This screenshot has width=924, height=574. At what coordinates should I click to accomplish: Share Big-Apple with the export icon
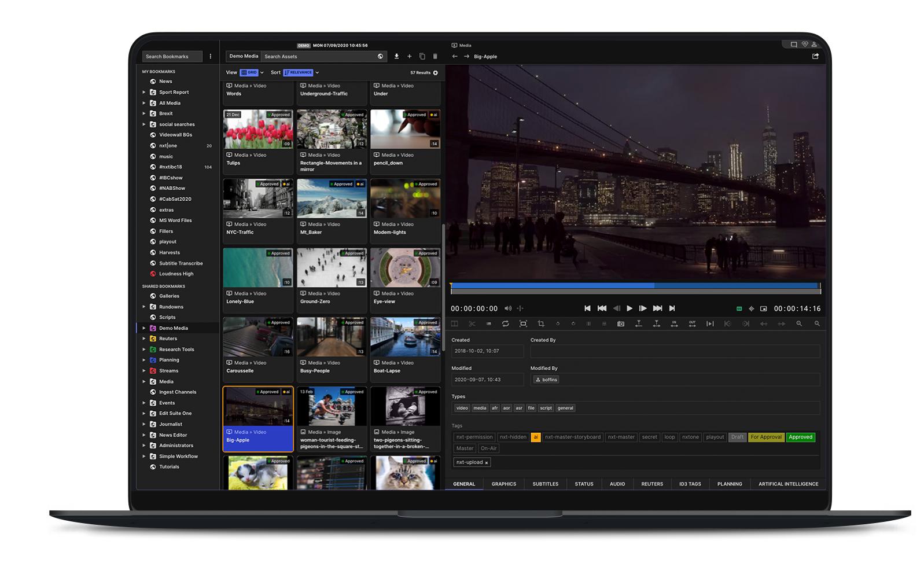click(815, 56)
